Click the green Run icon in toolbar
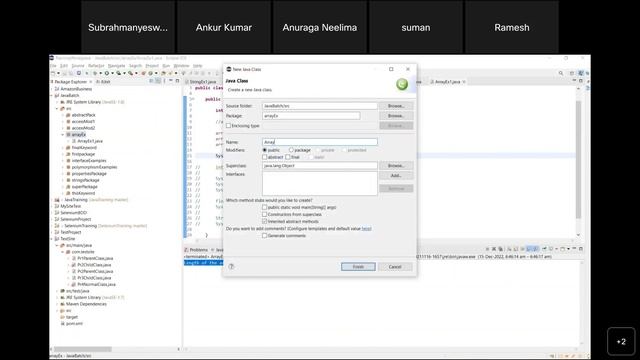Image resolution: width=640 pixels, height=360 pixels. click(107, 73)
